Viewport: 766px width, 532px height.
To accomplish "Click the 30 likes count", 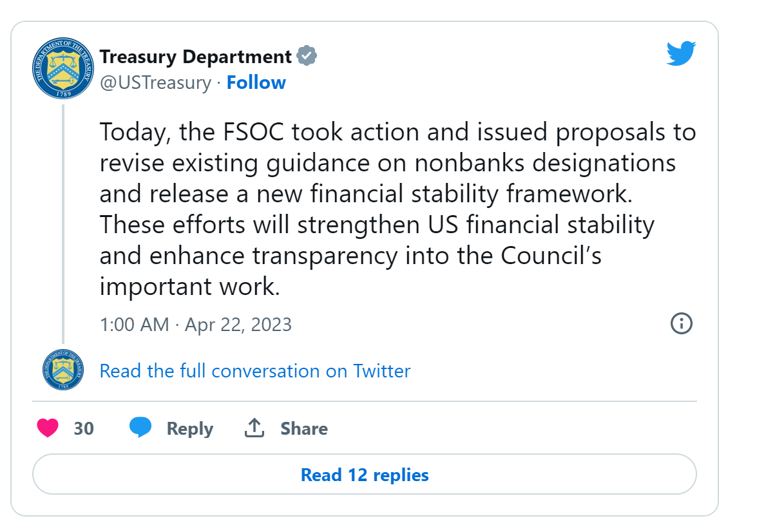I will coord(84,429).
